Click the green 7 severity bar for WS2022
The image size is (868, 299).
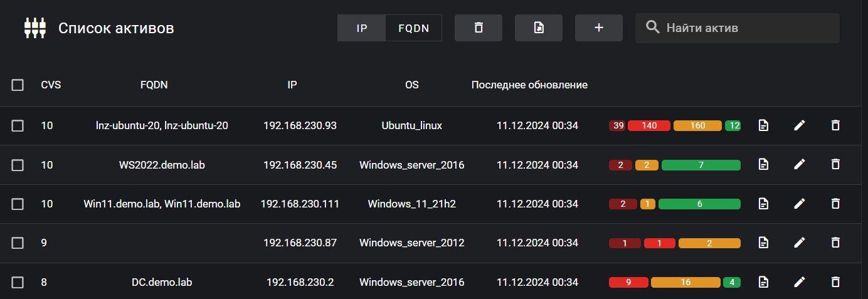click(701, 165)
